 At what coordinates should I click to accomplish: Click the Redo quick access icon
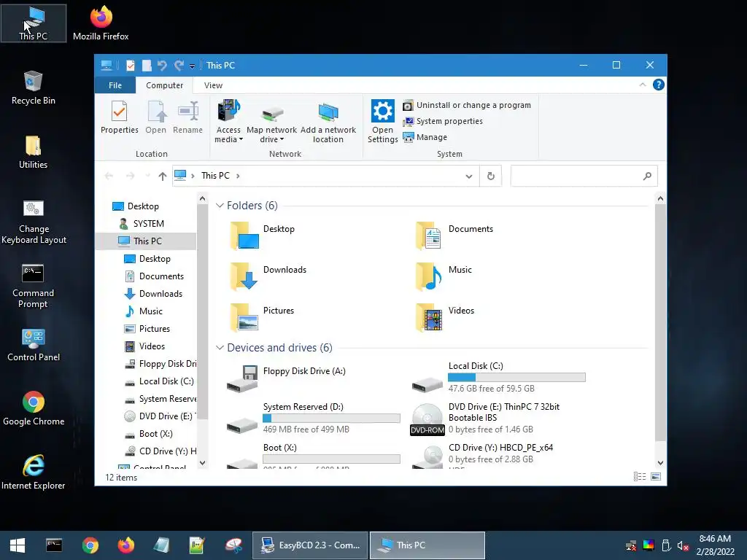point(179,65)
